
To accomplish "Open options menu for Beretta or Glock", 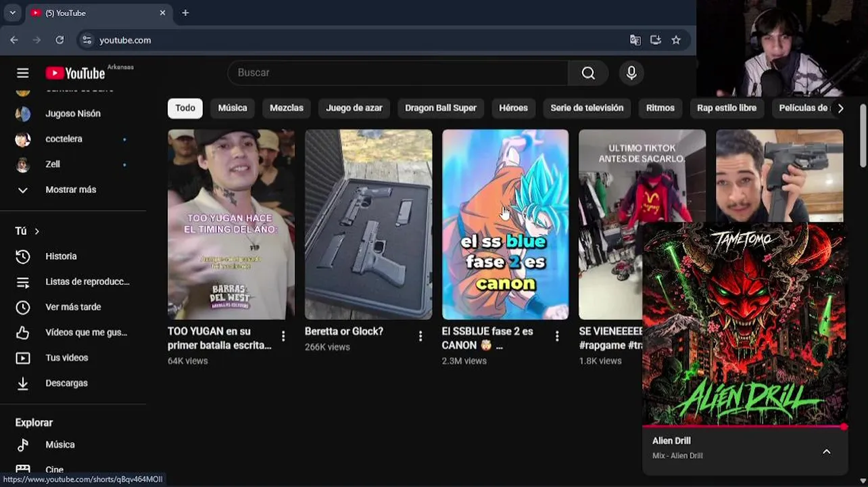I will tap(420, 336).
